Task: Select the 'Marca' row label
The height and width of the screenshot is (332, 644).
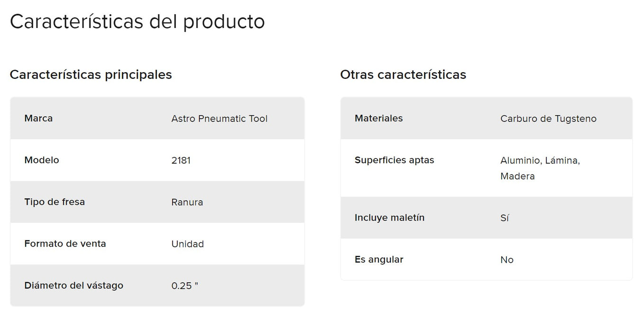Action: [38, 118]
